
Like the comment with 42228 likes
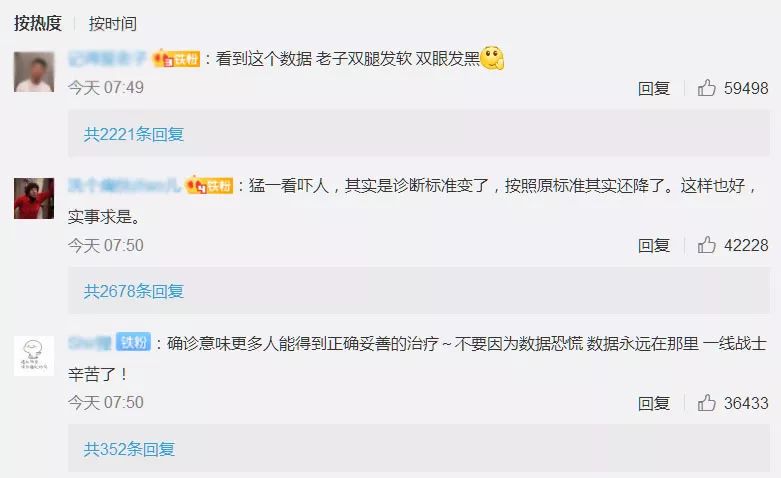point(706,245)
